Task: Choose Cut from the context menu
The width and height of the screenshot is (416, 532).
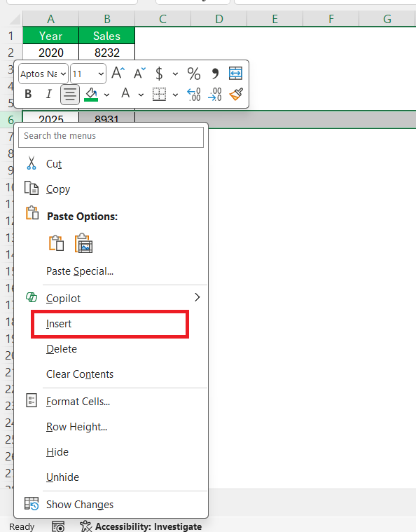Action: [111, 164]
